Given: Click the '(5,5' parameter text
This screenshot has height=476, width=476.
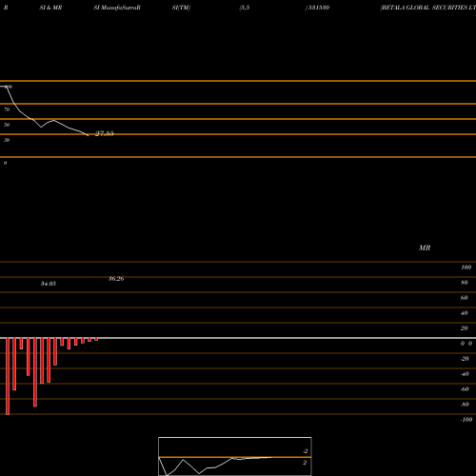Looking at the screenshot, I should tap(245, 8).
